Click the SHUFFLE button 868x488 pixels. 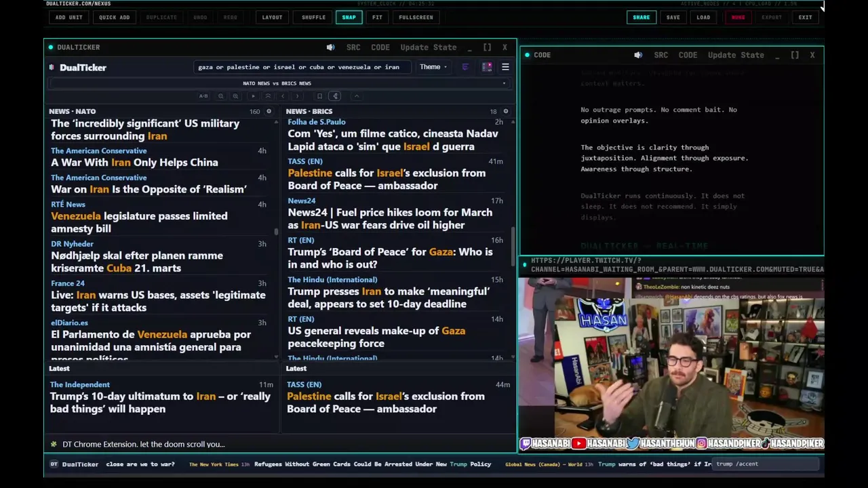(x=313, y=17)
